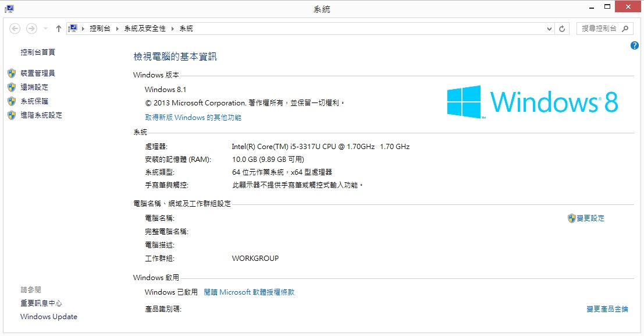Maximize the 系統 window
Screen dimensions: 644x336
tap(607, 7)
